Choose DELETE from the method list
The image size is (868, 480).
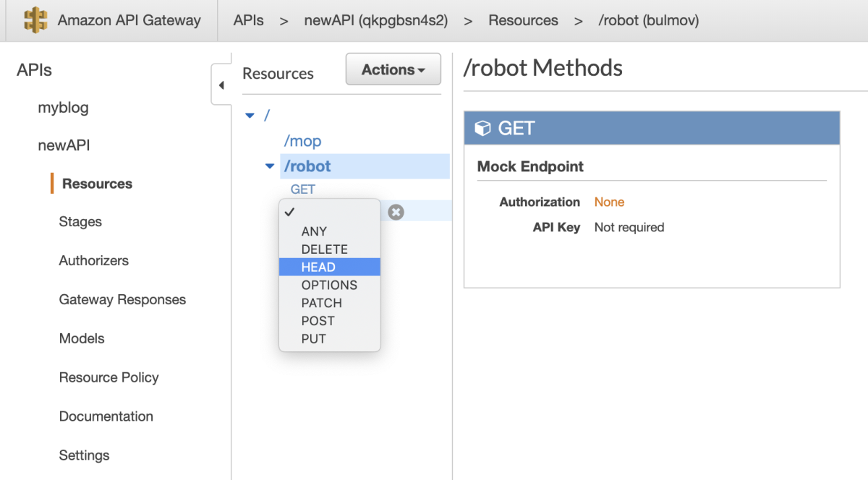click(x=330, y=249)
